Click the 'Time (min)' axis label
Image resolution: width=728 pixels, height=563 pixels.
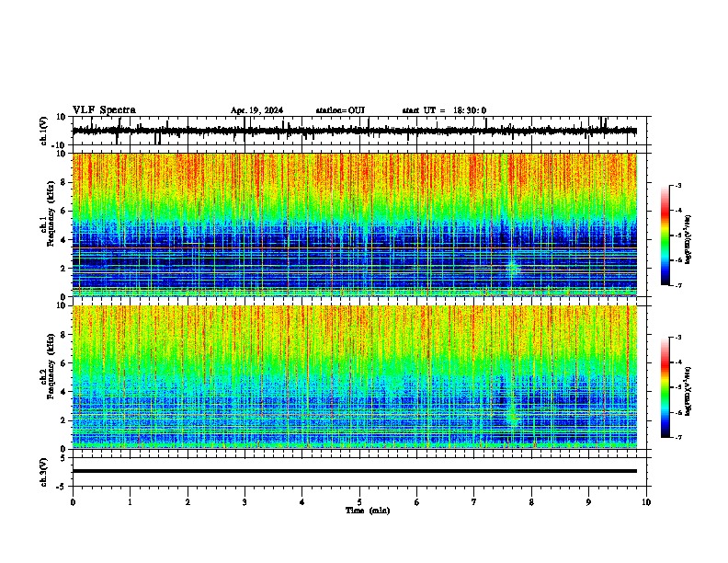pos(368,511)
